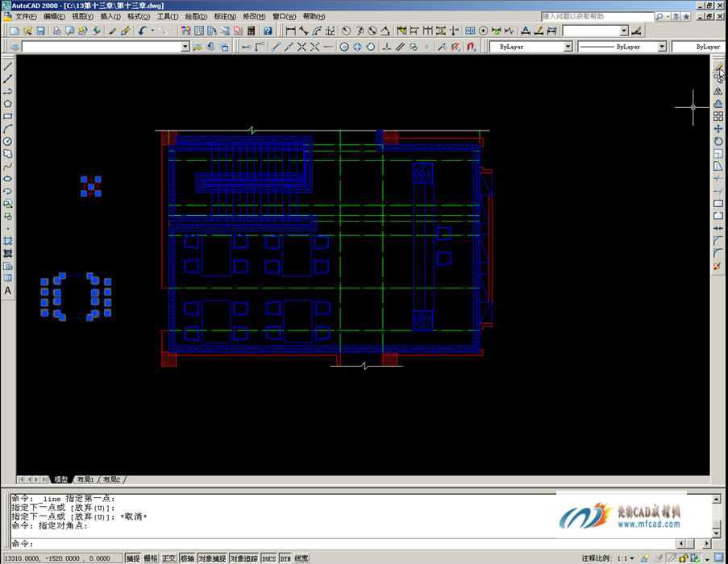Open the 编辑(E) Edit menu
The height and width of the screenshot is (564, 728).
tap(54, 17)
